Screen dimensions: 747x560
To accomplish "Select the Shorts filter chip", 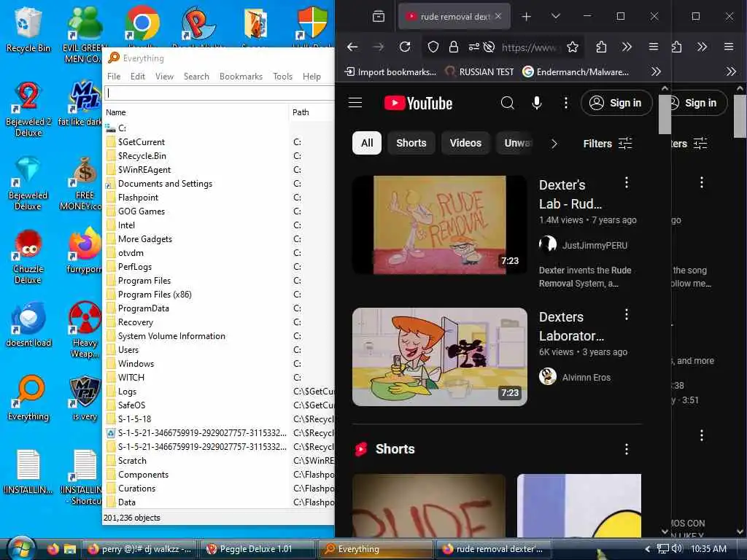I will tap(411, 143).
